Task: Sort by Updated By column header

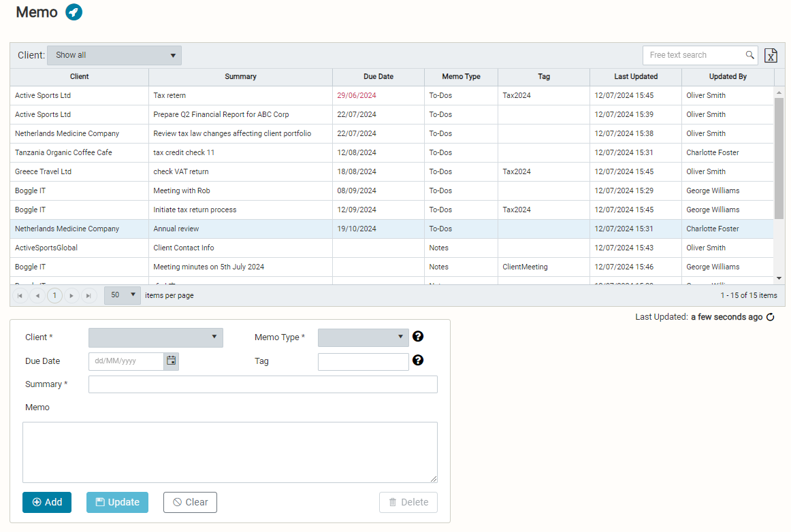Action: point(728,77)
